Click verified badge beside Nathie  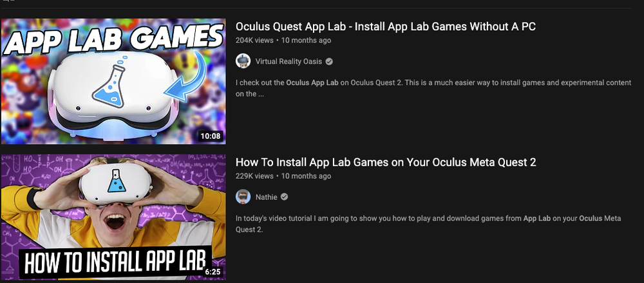point(284,197)
